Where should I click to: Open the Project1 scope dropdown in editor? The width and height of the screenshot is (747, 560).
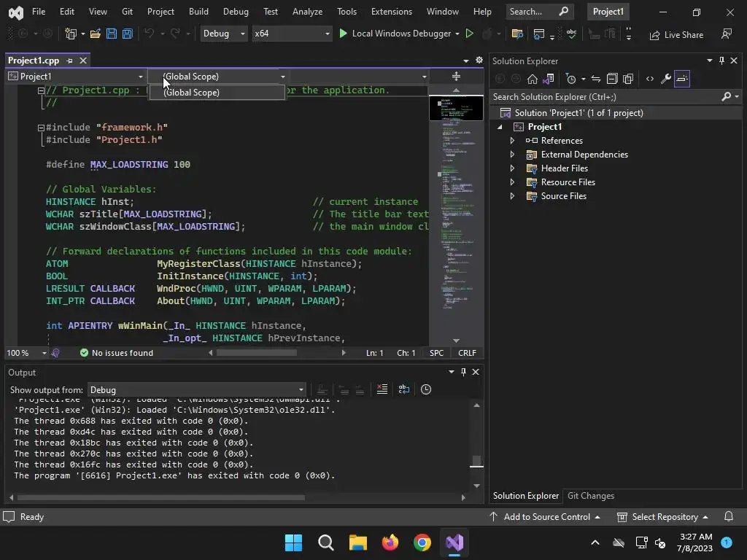pos(76,76)
